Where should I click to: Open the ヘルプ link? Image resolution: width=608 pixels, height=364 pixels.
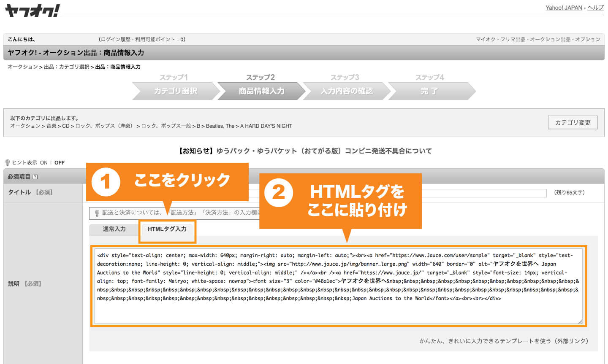tap(595, 8)
